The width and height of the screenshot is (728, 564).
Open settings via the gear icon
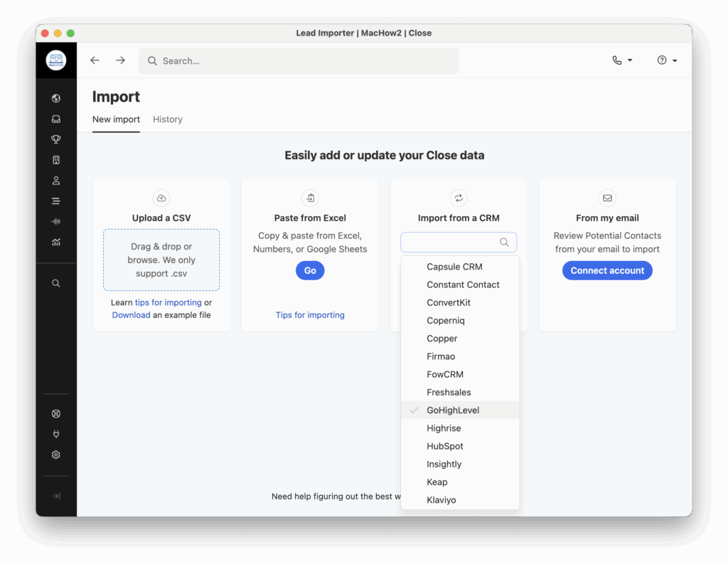56,455
